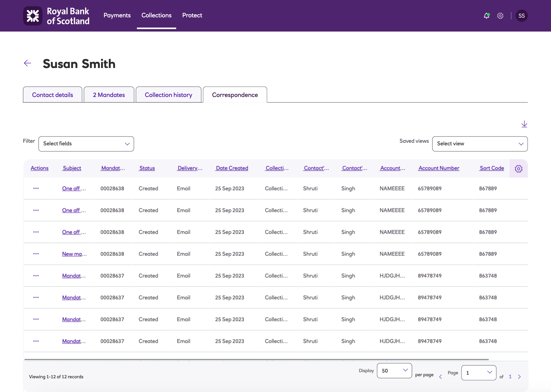
Task: Sort by the Account... column header
Action: coord(393,168)
